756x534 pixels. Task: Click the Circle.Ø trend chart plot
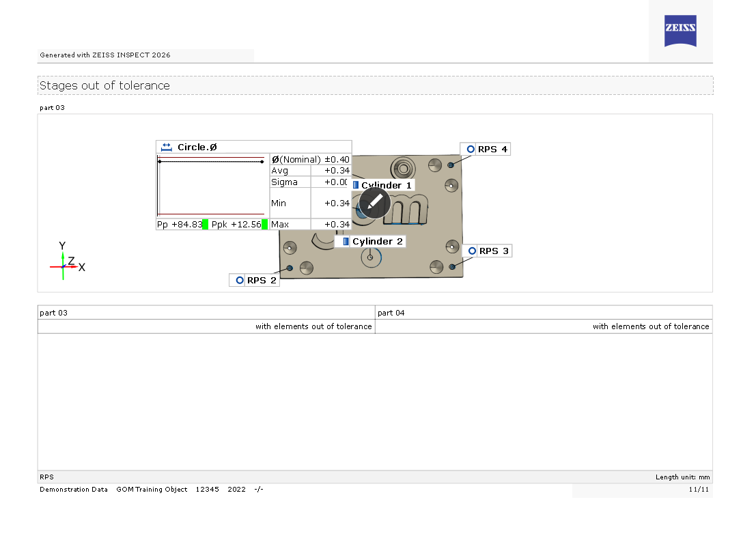(212, 186)
